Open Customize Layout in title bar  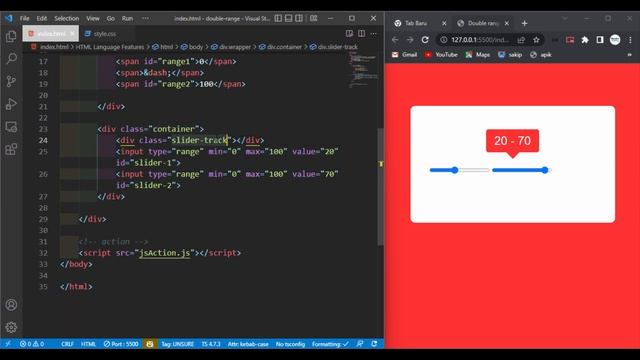(313, 18)
